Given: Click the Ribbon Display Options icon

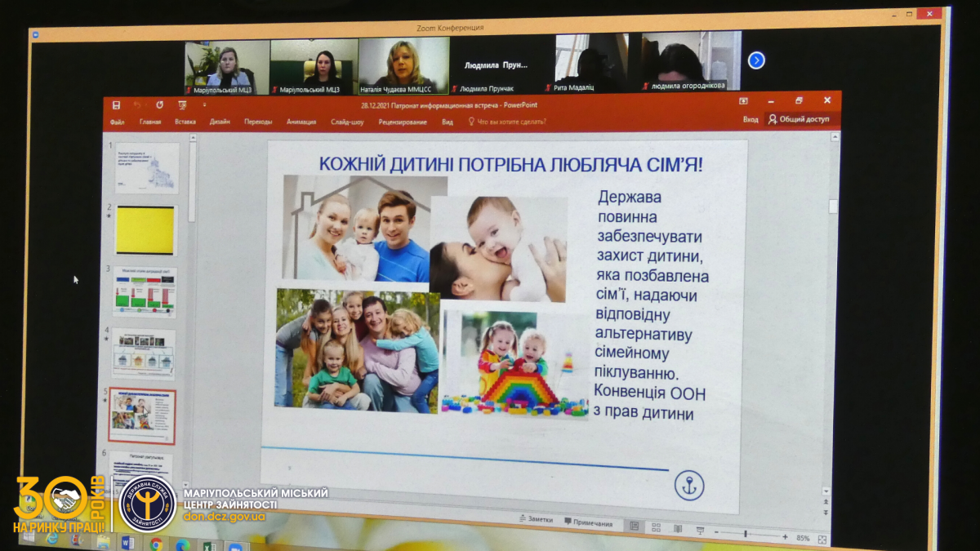Looking at the screenshot, I should click(743, 101).
